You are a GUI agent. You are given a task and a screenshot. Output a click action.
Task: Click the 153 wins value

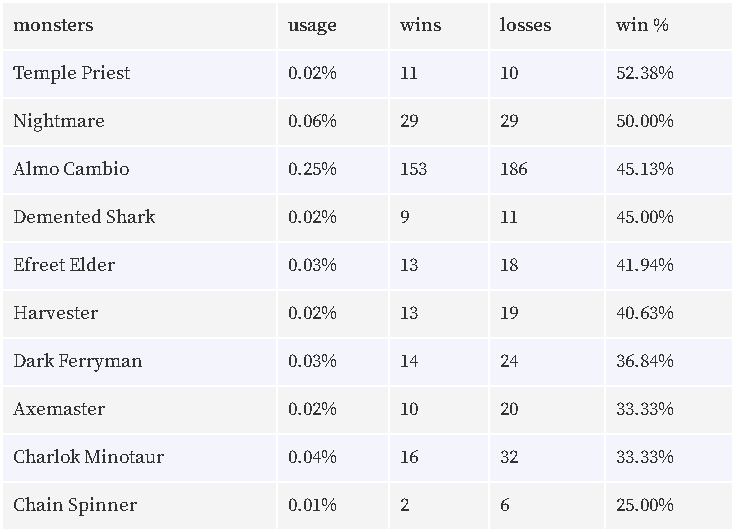(414, 169)
